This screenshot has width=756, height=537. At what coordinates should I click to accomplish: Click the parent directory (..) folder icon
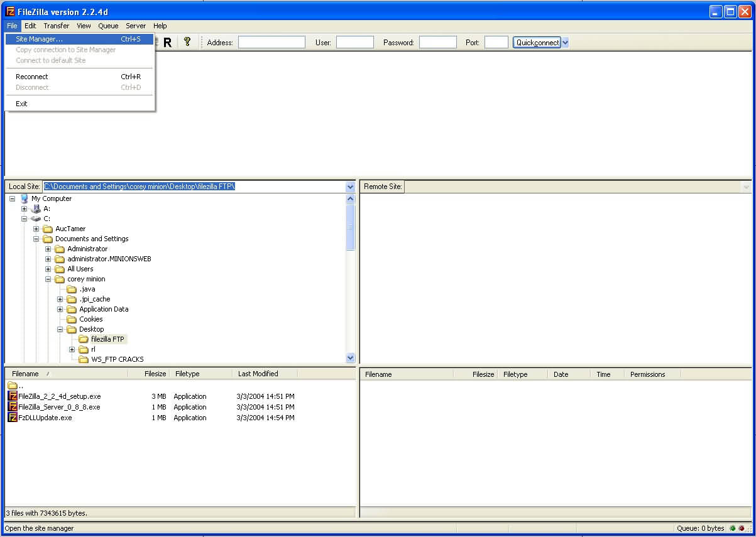point(13,386)
